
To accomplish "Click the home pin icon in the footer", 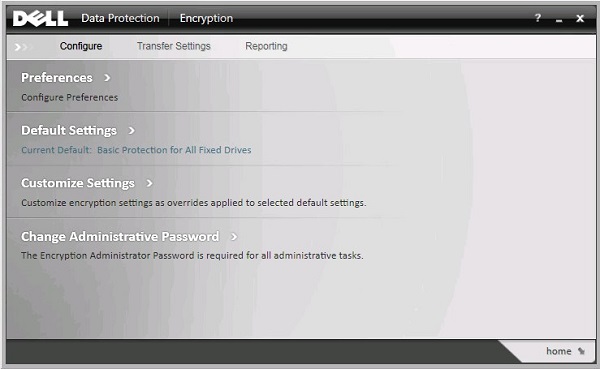I will [581, 351].
